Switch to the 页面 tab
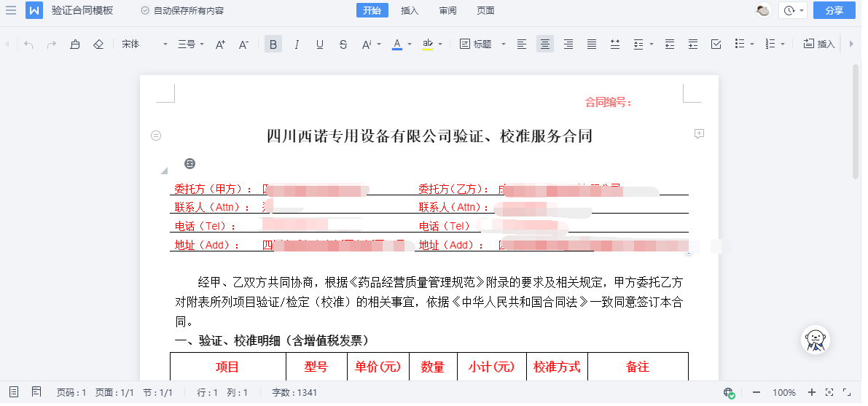Image resolution: width=868 pixels, height=406 pixels. pos(485,10)
